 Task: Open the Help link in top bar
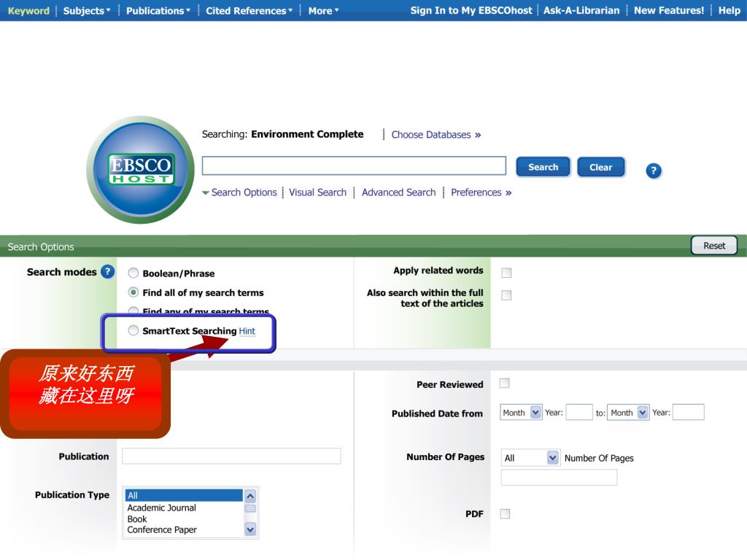point(729,10)
